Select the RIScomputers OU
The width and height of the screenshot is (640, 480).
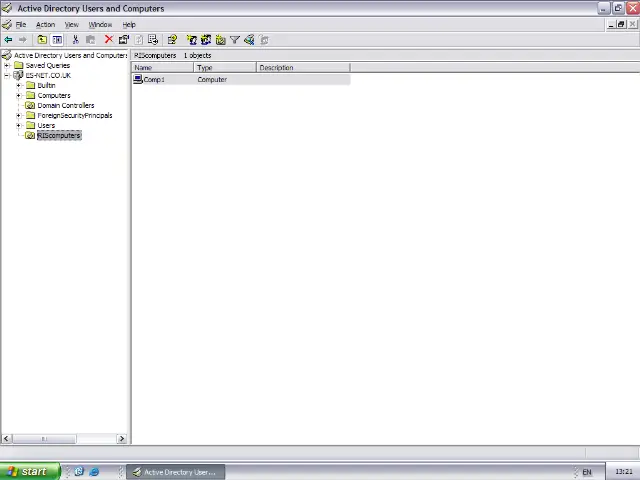pyautogui.click(x=59, y=136)
